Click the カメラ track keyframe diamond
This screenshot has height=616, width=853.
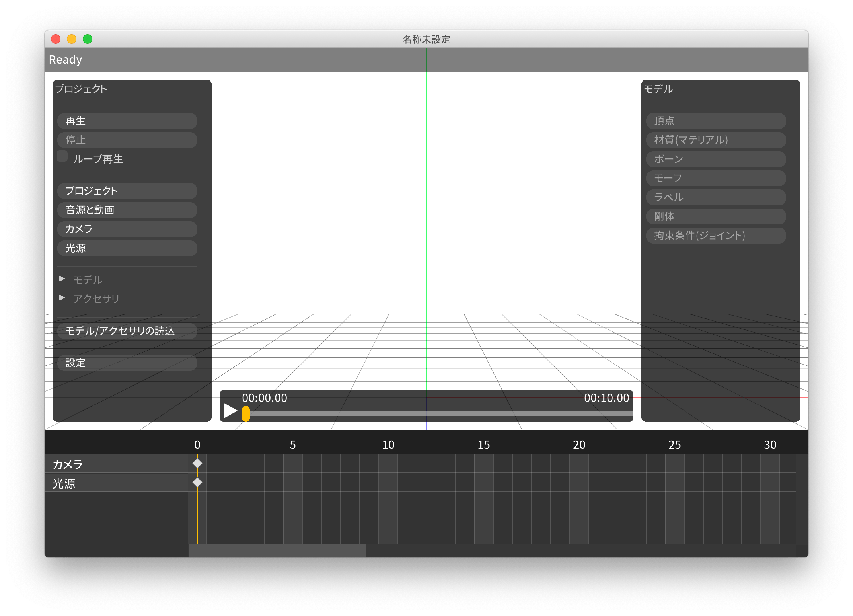tap(197, 463)
